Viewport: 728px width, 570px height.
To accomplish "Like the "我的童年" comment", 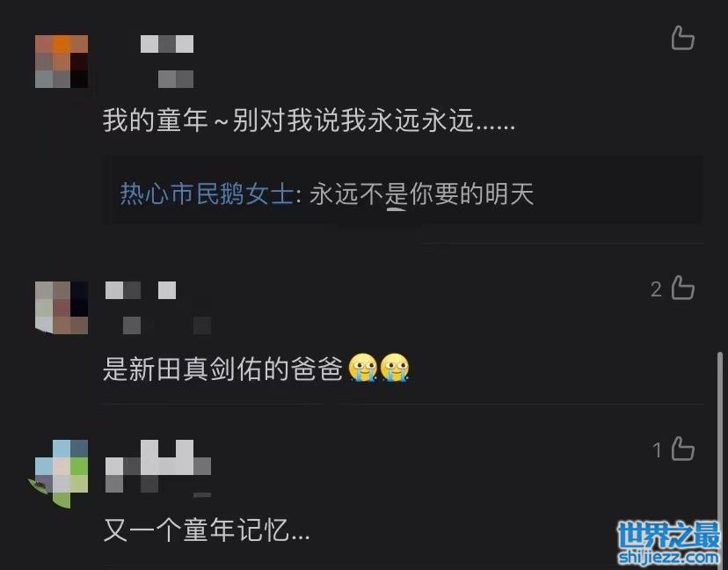I will 682,38.
